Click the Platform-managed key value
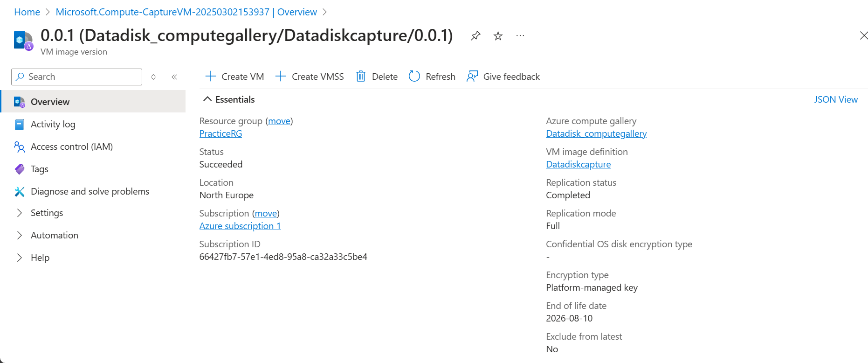 [592, 287]
